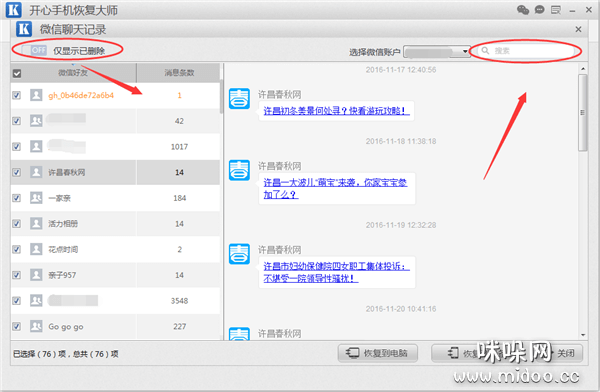Image resolution: width=600 pixels, height=392 pixels.
Task: Click the avatar in the 1017-message row
Action: coord(36,146)
